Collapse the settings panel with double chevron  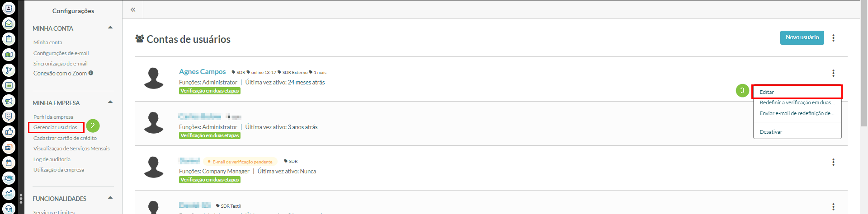click(133, 9)
